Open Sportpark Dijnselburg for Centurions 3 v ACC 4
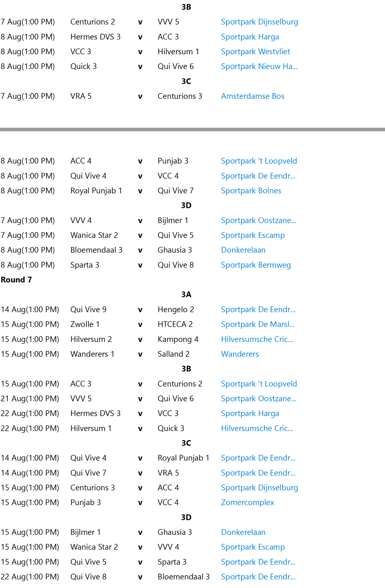 click(259, 488)
